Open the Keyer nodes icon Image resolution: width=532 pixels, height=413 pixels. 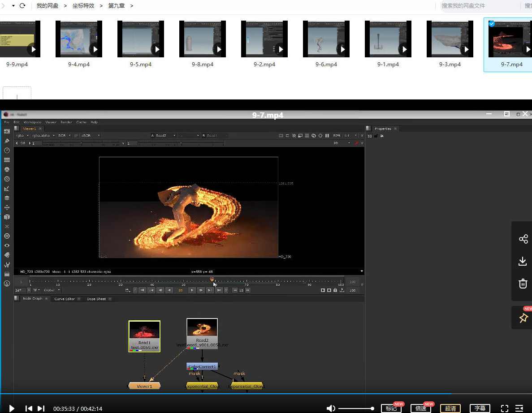coord(7,189)
